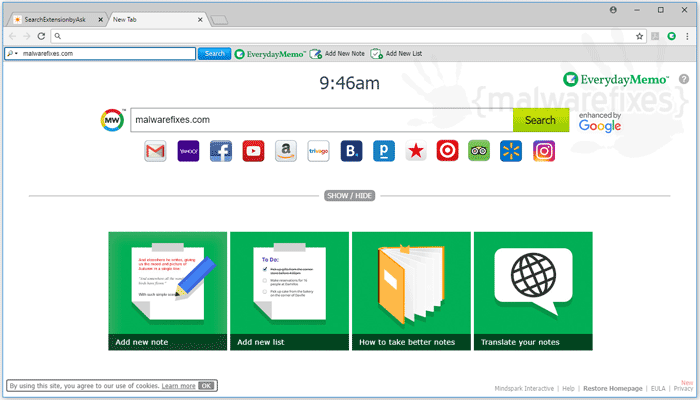Open the Instagram shortcut icon
This screenshot has width=700, height=400.
pyautogui.click(x=544, y=151)
